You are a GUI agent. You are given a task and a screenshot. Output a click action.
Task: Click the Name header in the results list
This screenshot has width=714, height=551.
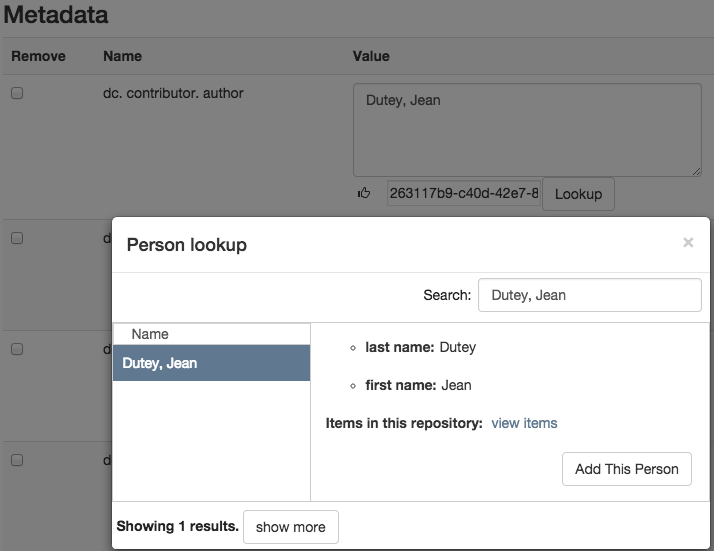pyautogui.click(x=150, y=334)
